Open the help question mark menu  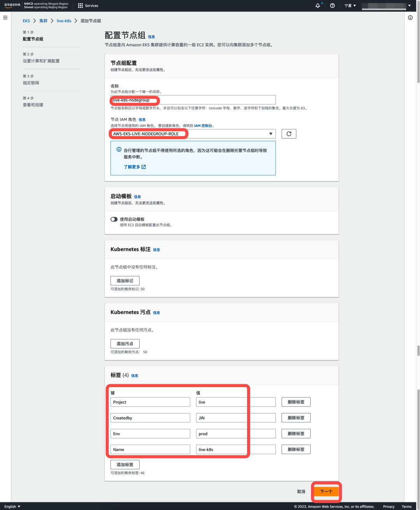click(x=332, y=5)
